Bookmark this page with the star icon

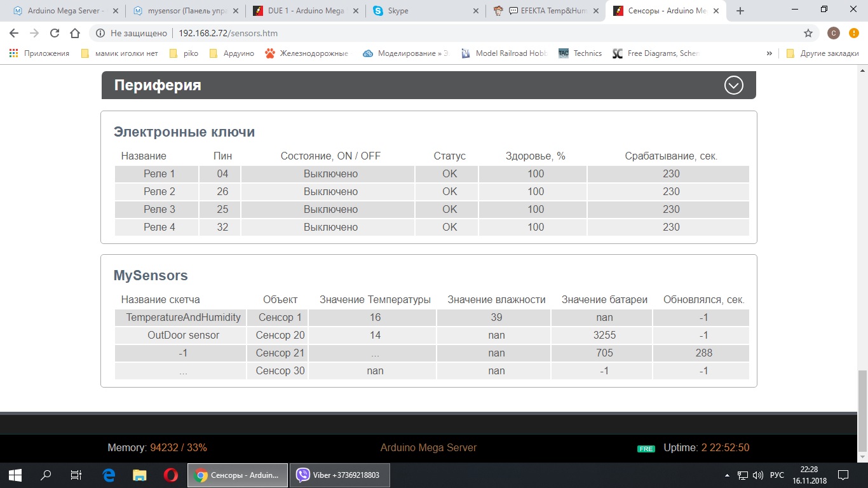[x=808, y=33]
